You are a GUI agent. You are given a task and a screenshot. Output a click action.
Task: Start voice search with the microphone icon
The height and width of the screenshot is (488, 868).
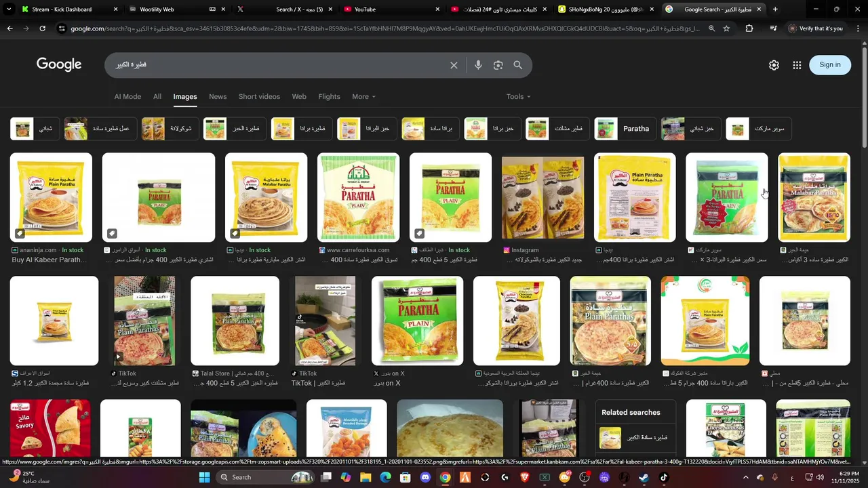coord(478,65)
